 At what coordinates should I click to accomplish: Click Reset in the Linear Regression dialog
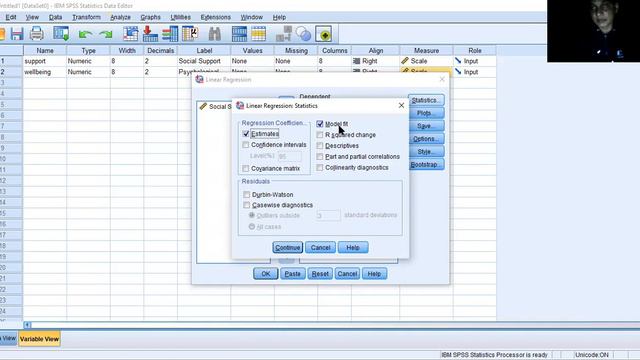(320, 273)
